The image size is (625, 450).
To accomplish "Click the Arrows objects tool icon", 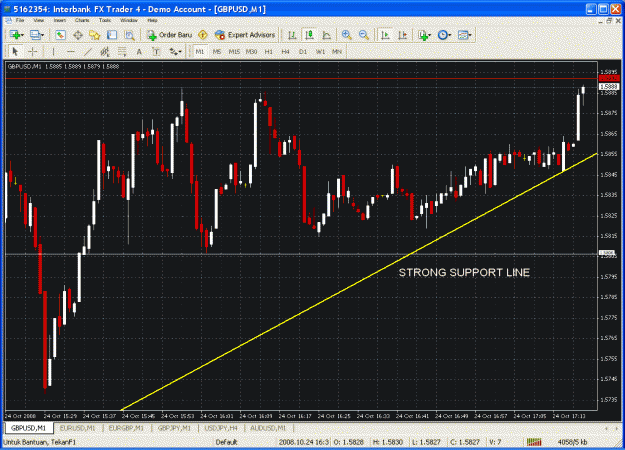I will (x=173, y=51).
